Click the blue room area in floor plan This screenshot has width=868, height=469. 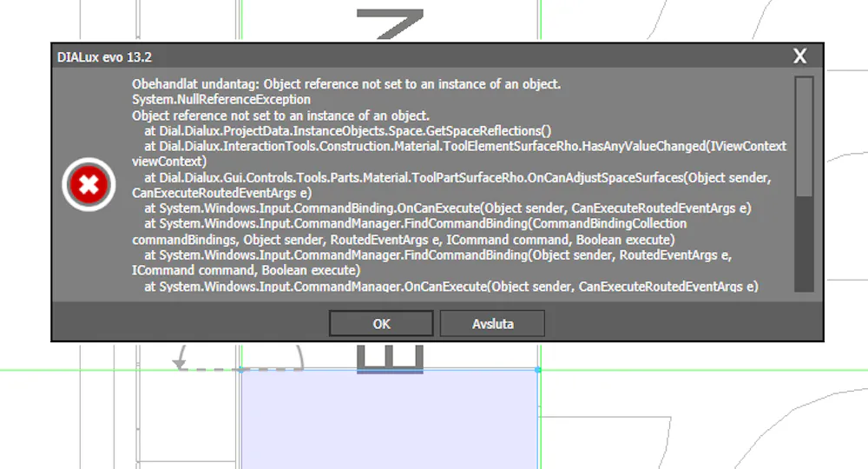(x=389, y=421)
